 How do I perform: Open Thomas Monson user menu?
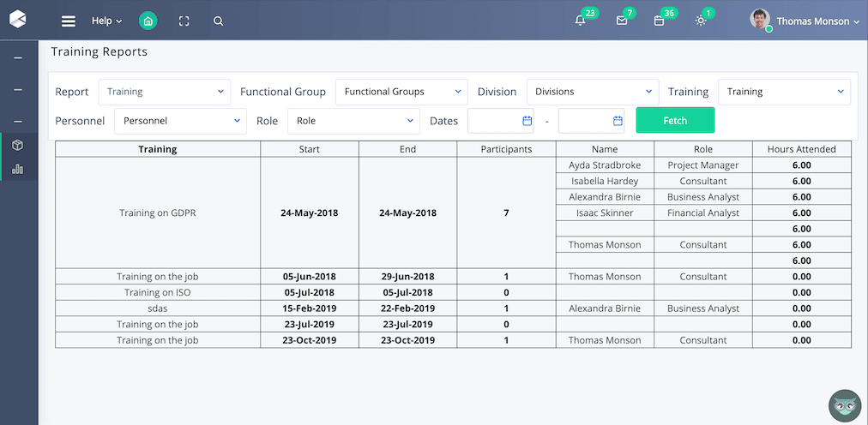(x=805, y=21)
